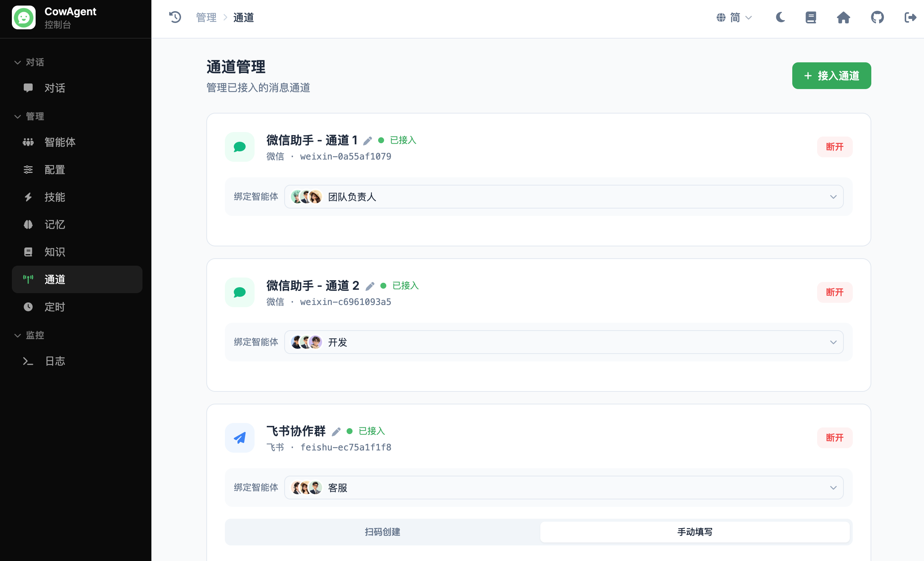This screenshot has width=924, height=561.
Task: Edit name of 飞书协作群 channel
Action: (x=336, y=432)
